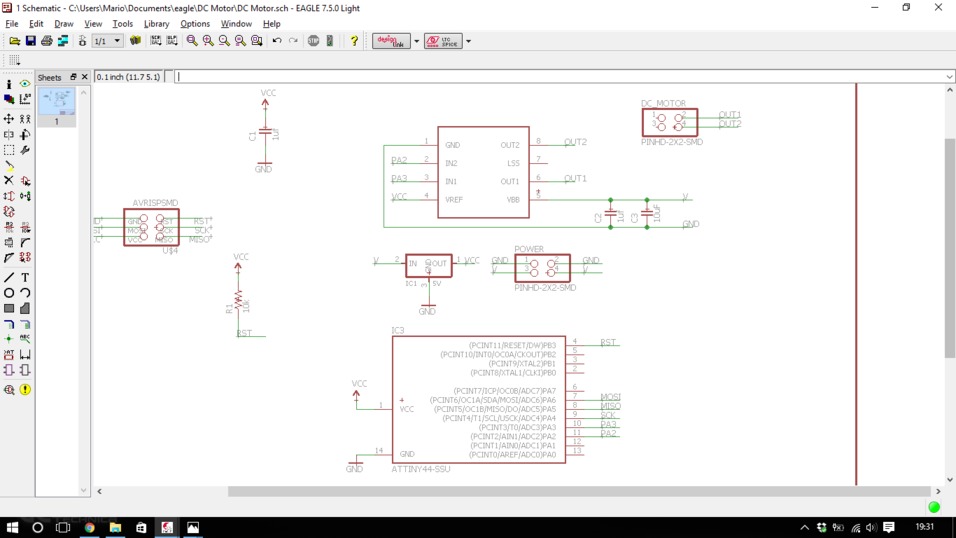The width and height of the screenshot is (956, 538).
Task: Run a script with the SCR icon
Action: tap(156, 41)
